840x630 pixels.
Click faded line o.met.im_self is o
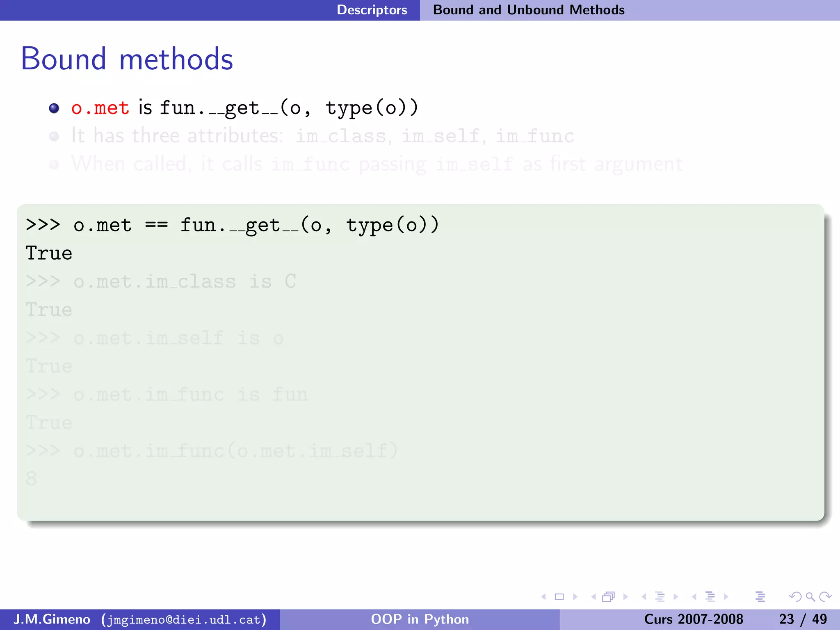pyautogui.click(x=155, y=338)
